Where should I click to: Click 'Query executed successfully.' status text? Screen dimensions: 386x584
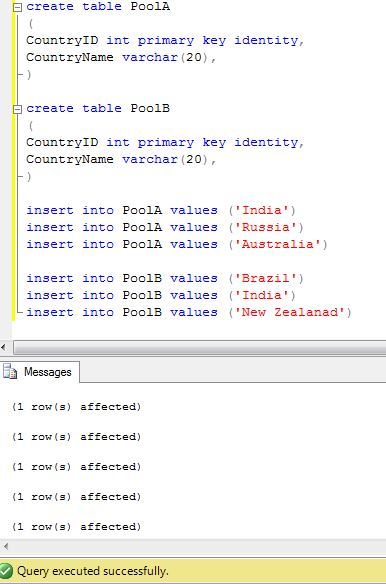point(93,571)
